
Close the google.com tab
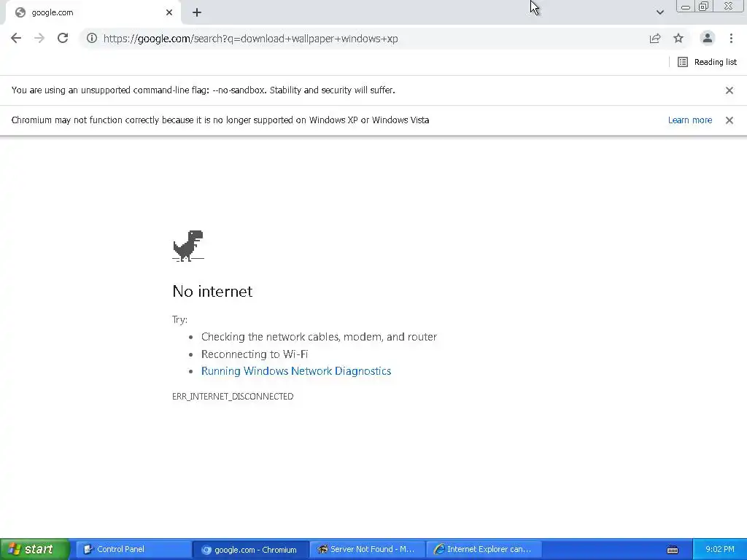point(169,12)
